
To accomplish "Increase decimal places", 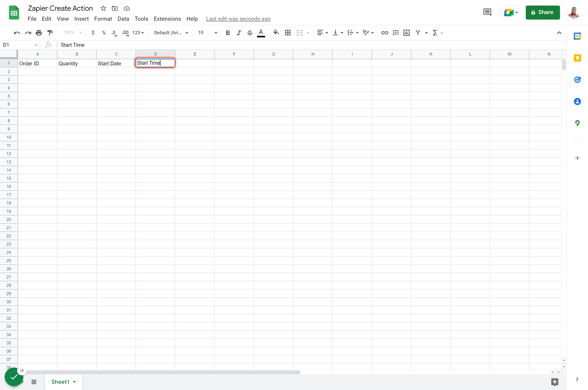I will click(126, 33).
